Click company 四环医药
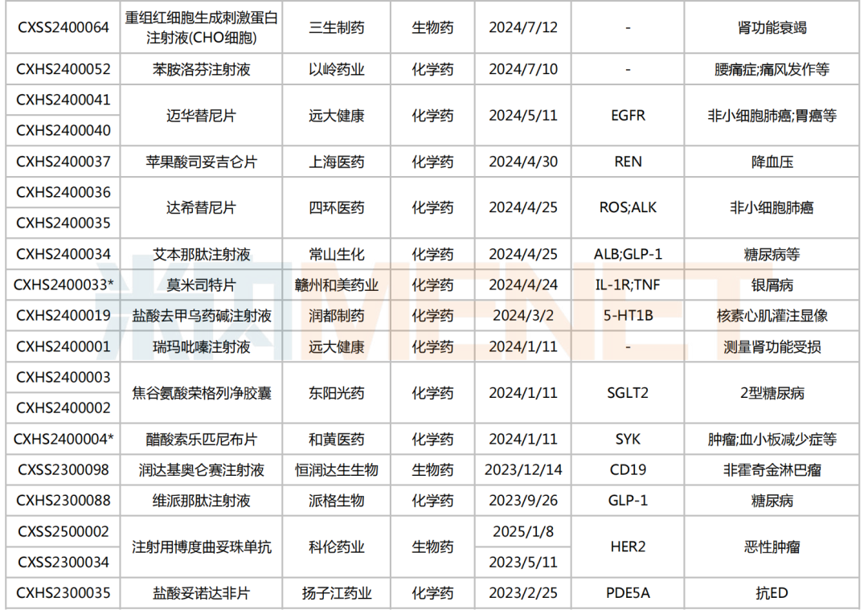 337,207
